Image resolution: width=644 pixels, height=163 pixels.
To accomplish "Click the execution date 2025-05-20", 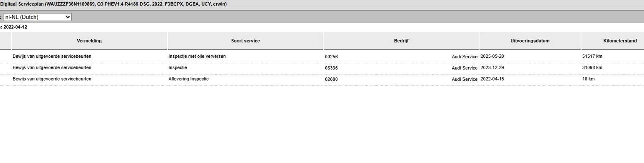I will click(x=492, y=56).
